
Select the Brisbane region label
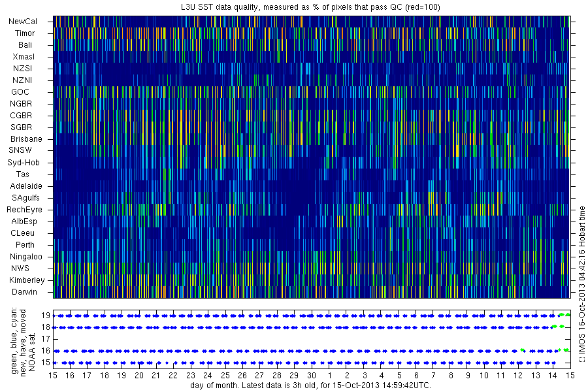26,139
